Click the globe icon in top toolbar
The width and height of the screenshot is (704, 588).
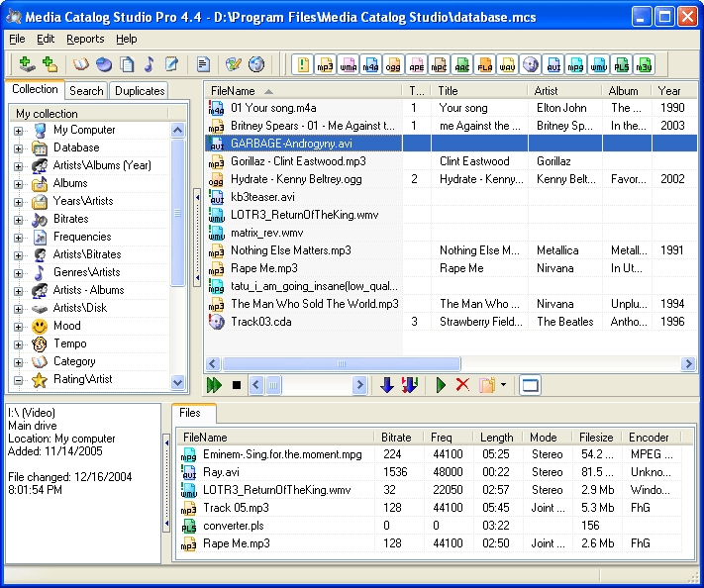(256, 65)
